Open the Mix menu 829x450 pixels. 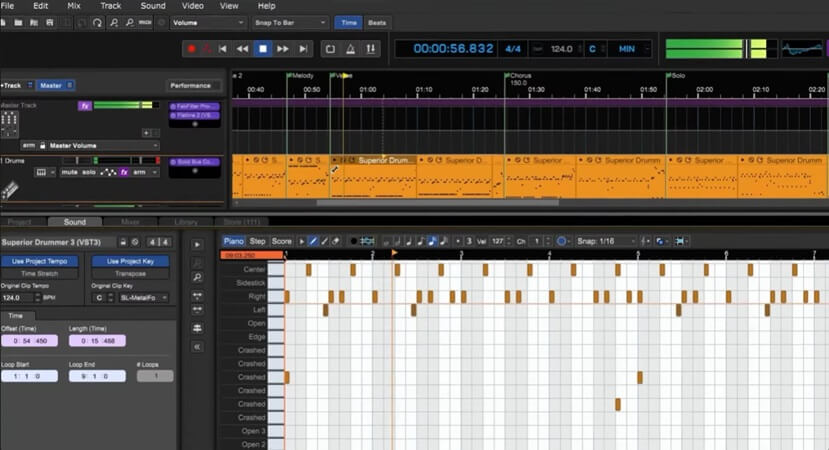tap(74, 6)
